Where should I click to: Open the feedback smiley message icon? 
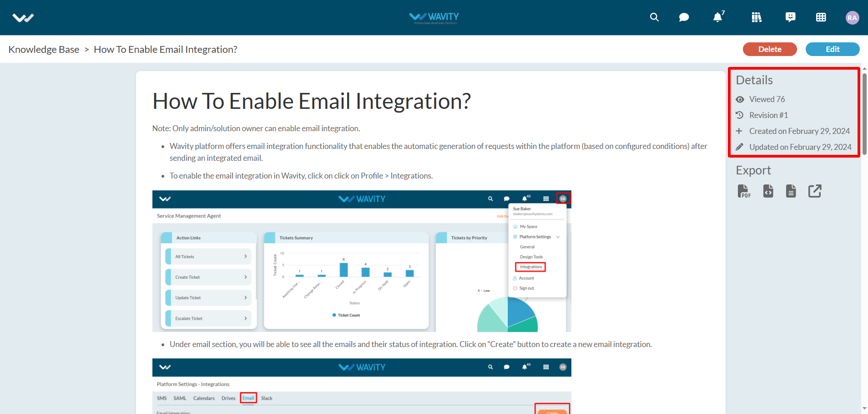tap(791, 17)
